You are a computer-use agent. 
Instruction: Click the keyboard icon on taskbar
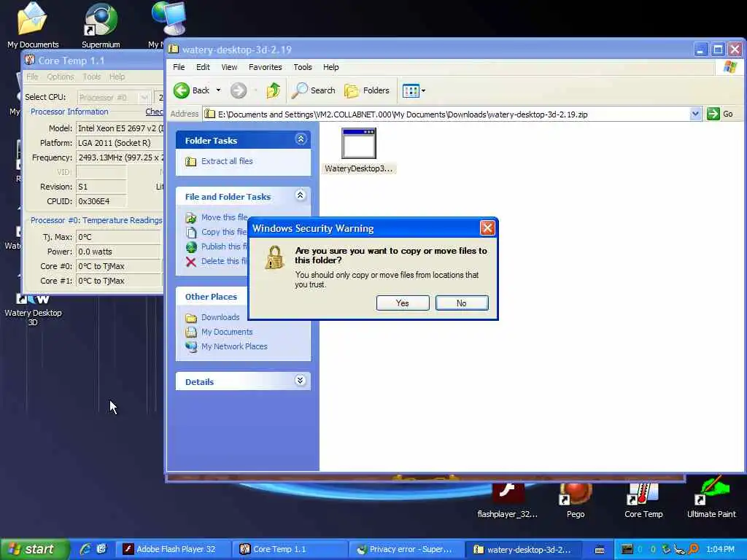pos(600,550)
